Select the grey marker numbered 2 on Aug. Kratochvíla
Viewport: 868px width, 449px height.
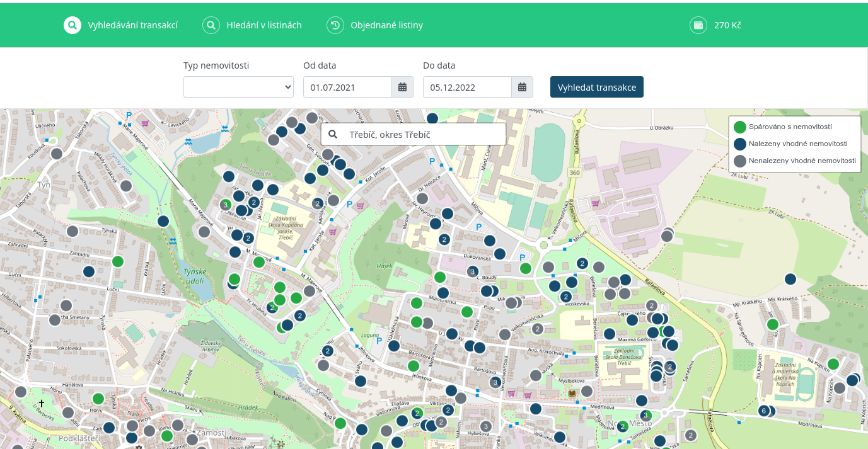tap(538, 329)
